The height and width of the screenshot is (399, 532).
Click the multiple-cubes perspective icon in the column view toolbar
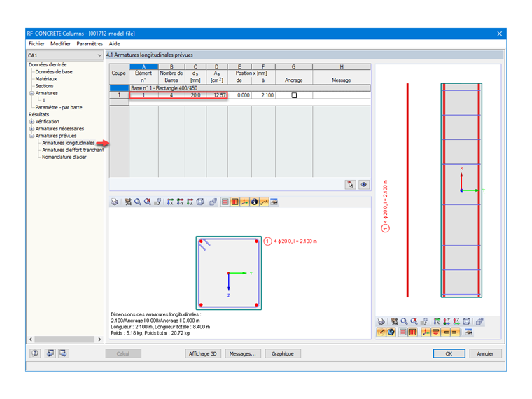click(479, 321)
